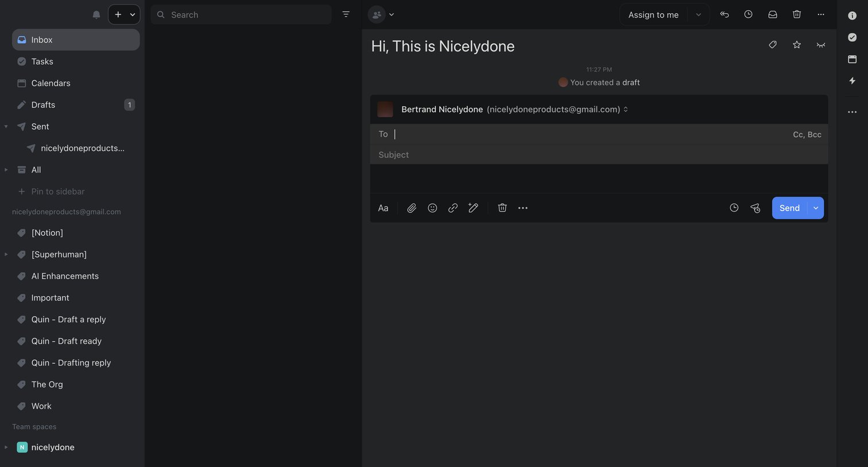
Task: Click the snooze clock icon in header
Action: pos(749,14)
